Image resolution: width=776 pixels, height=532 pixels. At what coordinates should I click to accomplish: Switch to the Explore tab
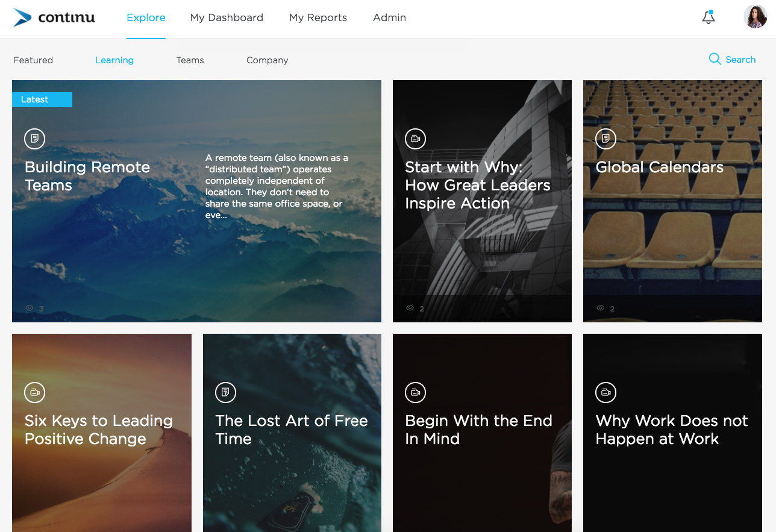pos(146,18)
